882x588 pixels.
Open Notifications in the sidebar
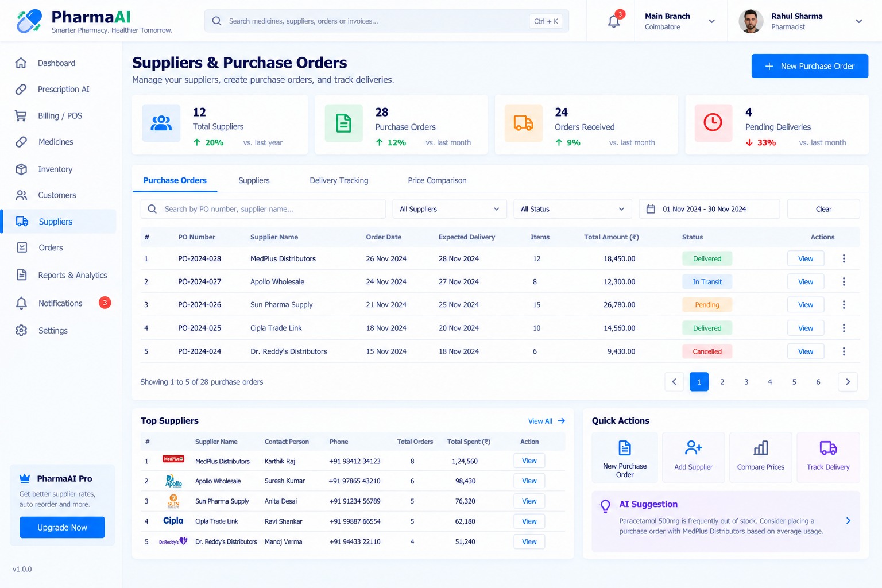coord(60,303)
